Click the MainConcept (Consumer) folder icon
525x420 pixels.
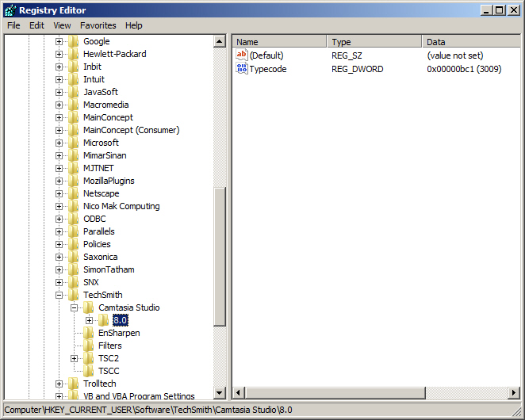click(73, 130)
